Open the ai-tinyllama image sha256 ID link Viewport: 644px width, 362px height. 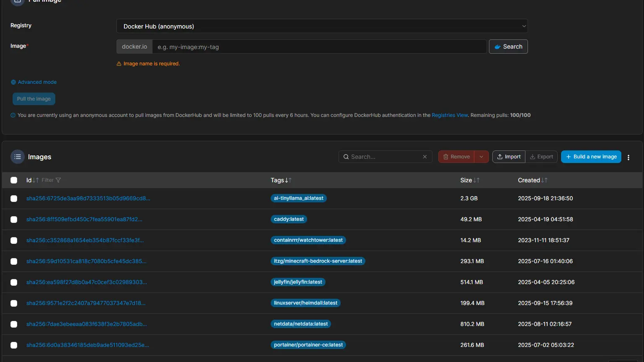click(88, 198)
